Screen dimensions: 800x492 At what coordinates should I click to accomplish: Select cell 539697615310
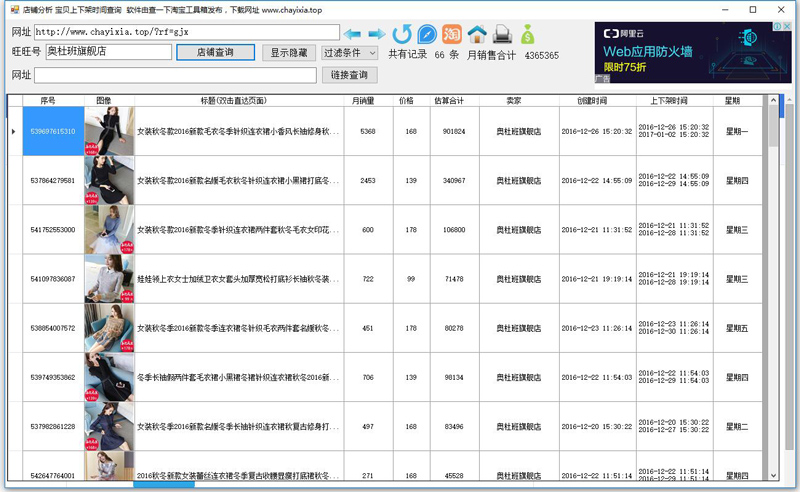(53, 131)
